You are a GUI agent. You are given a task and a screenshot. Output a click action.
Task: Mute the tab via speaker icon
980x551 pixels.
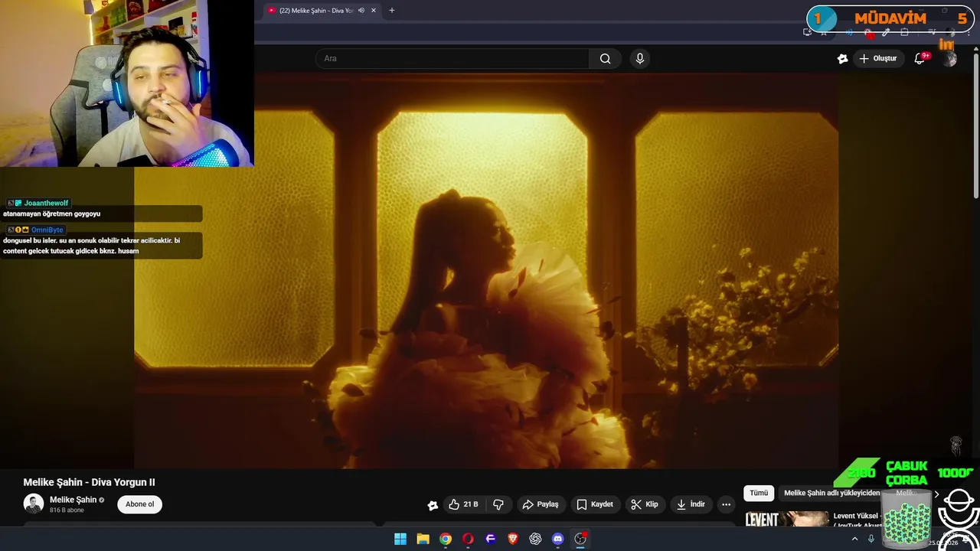pyautogui.click(x=361, y=11)
